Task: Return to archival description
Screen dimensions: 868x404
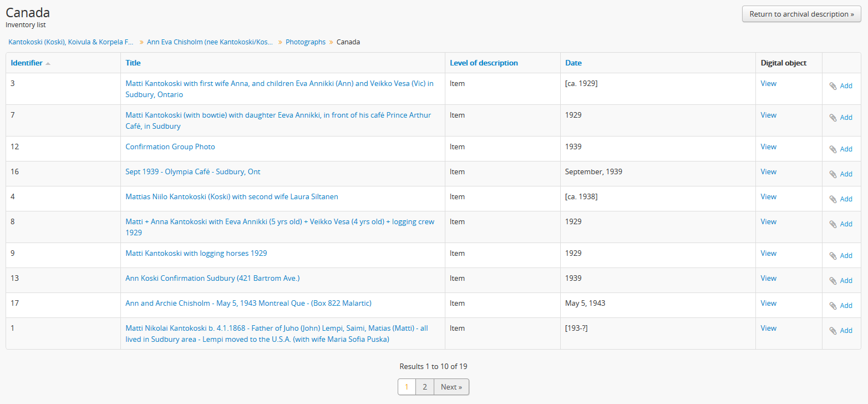Action: click(801, 14)
